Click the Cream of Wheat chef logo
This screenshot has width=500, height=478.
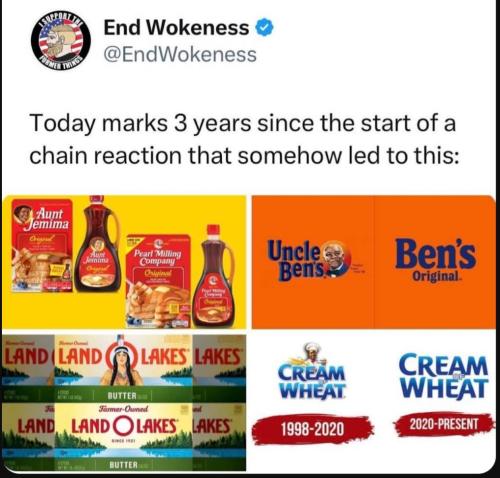tap(312, 370)
